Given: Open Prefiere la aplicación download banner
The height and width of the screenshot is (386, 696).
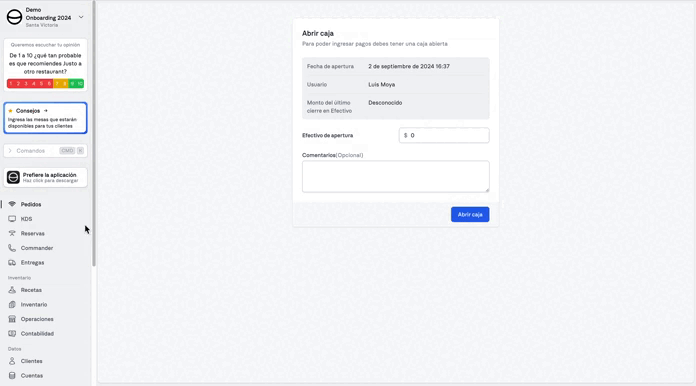Looking at the screenshot, I should [45, 177].
